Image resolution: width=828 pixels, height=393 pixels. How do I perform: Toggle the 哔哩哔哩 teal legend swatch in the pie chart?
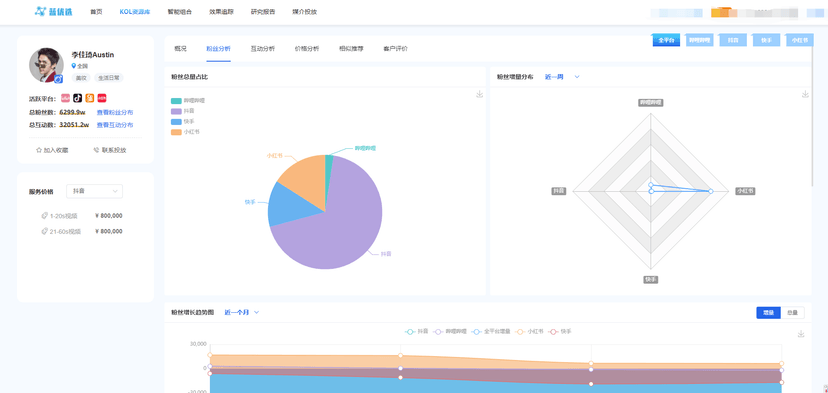pos(176,100)
